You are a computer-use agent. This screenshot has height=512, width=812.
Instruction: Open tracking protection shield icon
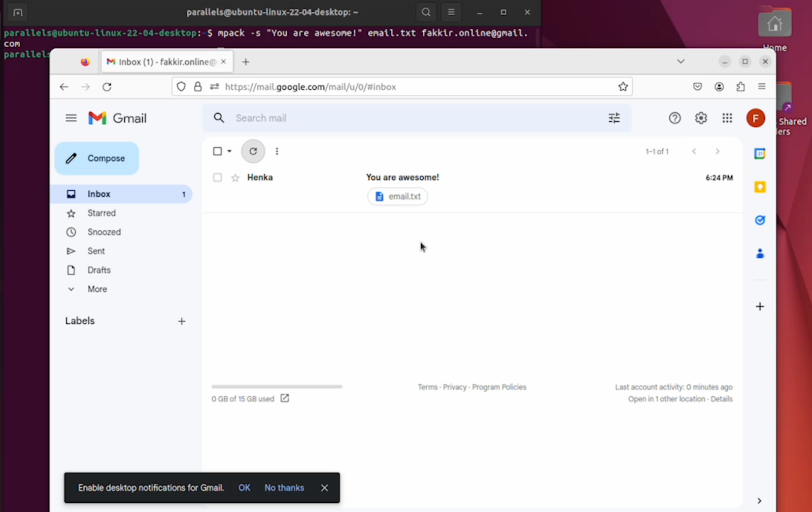(x=181, y=87)
